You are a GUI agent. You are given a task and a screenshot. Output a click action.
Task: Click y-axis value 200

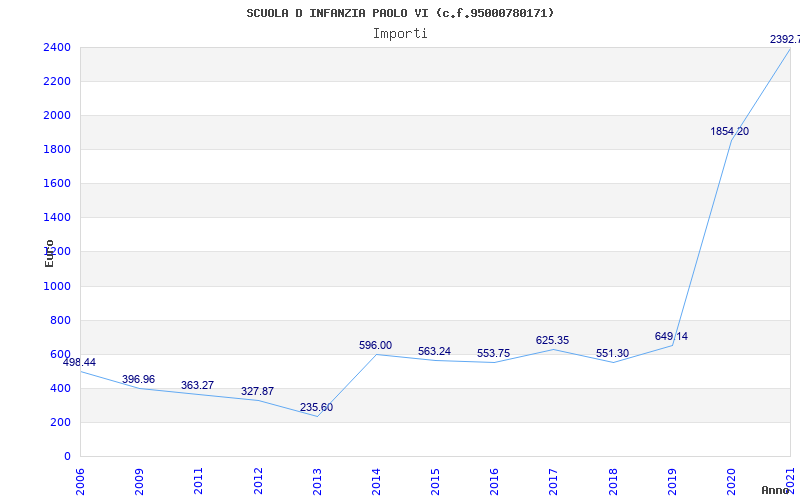60,422
